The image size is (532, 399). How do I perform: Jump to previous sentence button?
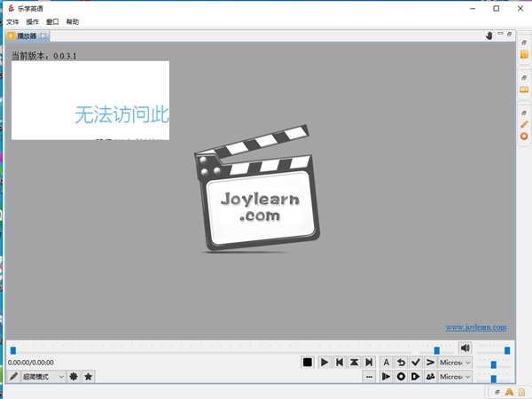point(340,363)
